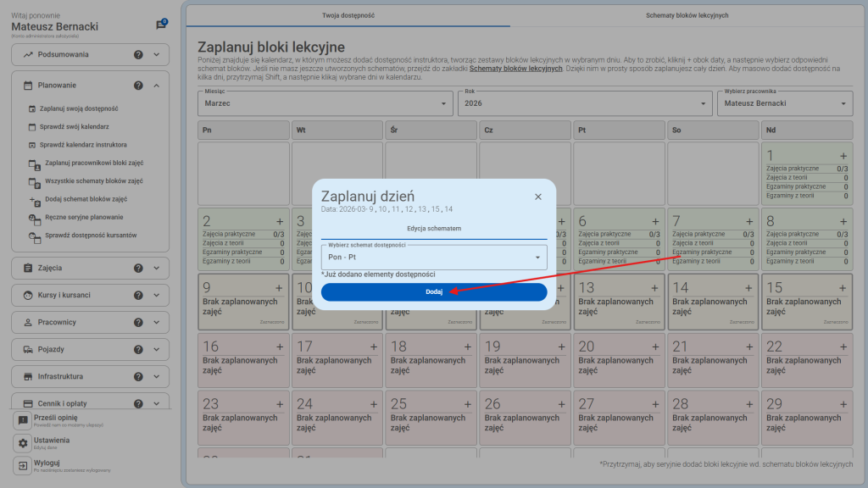The height and width of the screenshot is (488, 868).
Task: Open the notifications message icon
Action: pos(161,25)
